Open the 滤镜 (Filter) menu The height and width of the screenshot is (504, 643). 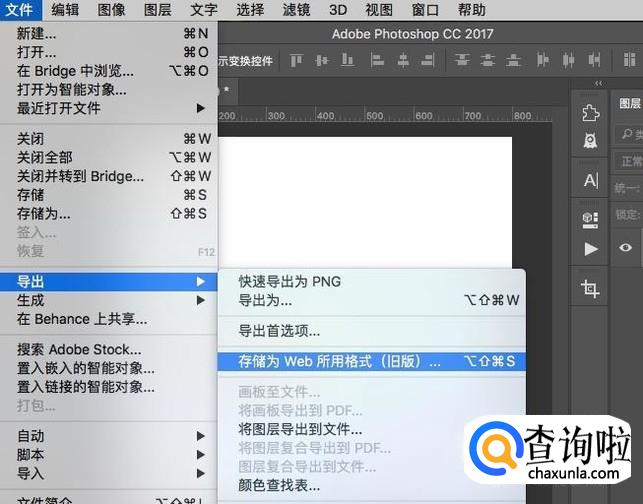tap(296, 9)
